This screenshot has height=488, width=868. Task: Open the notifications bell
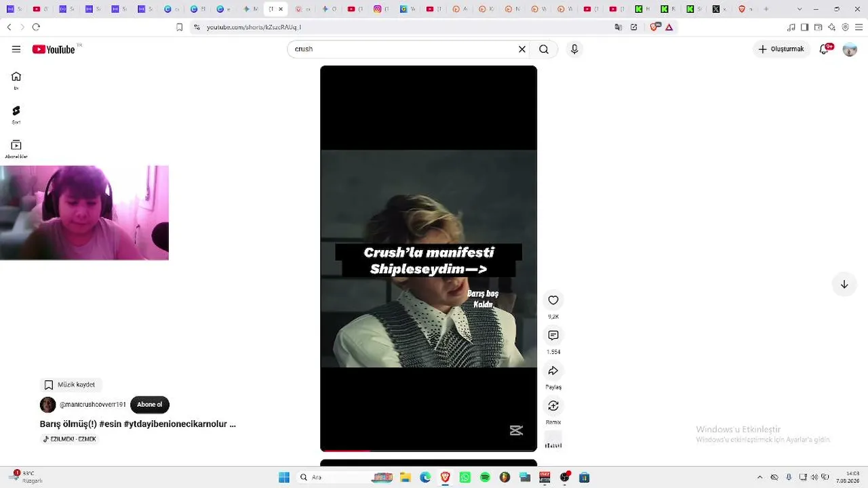825,49
